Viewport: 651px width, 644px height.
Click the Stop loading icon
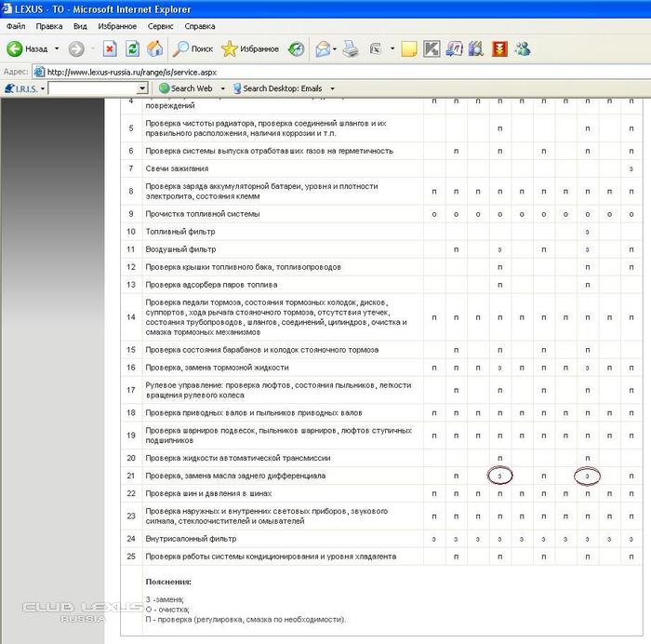(110, 48)
